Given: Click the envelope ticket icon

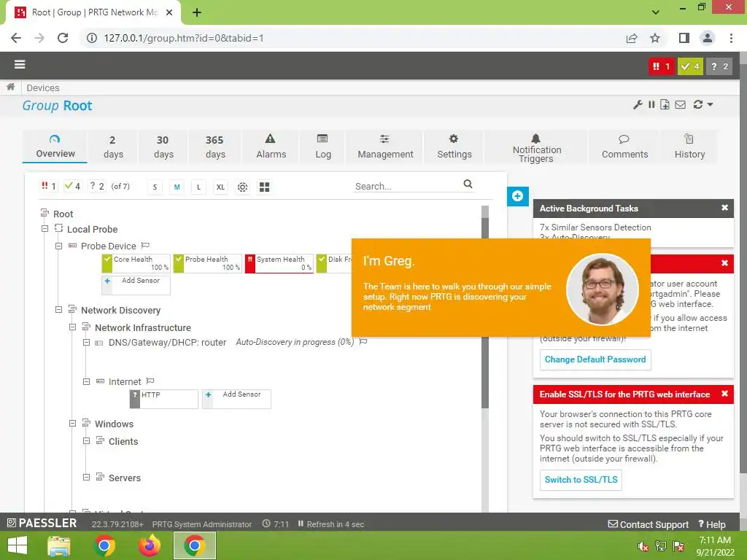Looking at the screenshot, I should pos(681,105).
